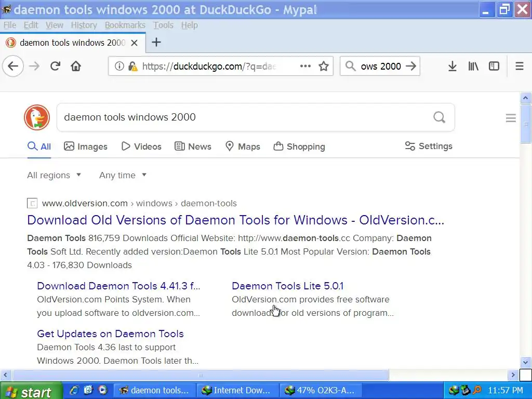Click the horizontal scrollbar left arrow

tap(5, 375)
